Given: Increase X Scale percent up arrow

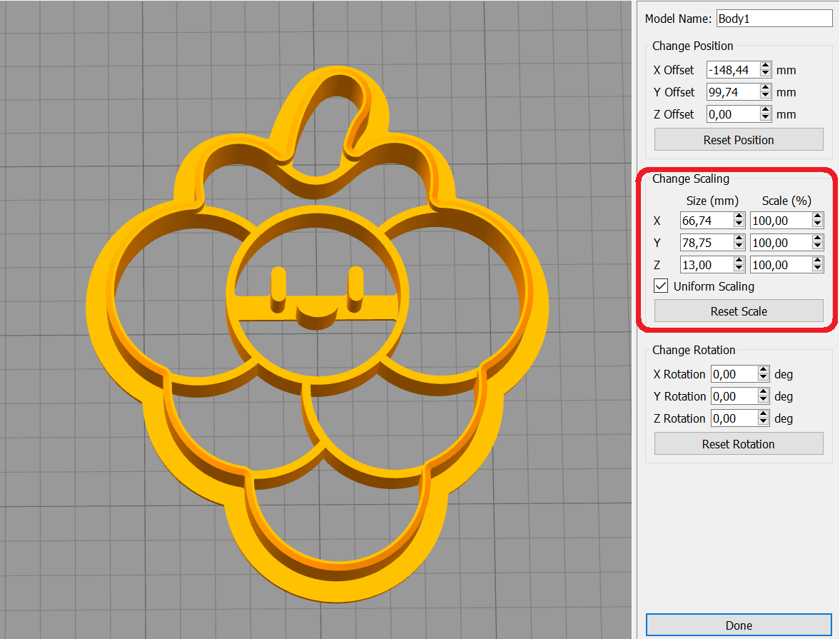Looking at the screenshot, I should click(x=817, y=216).
